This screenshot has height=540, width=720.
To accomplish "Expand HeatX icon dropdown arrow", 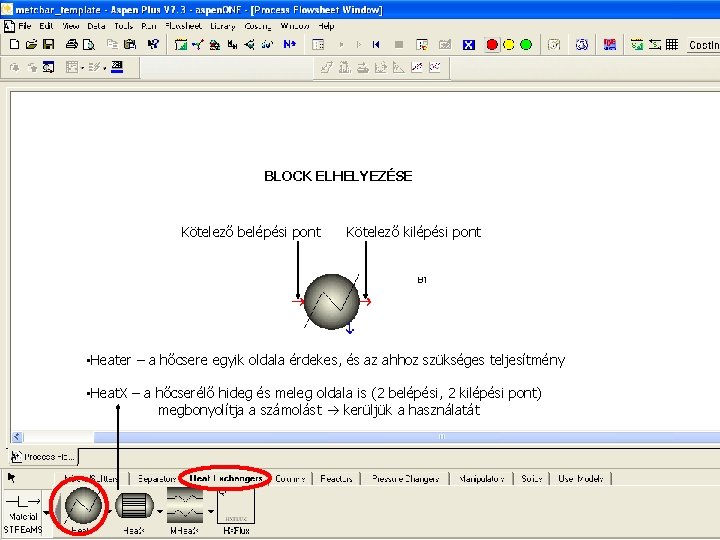I will 159,511.
